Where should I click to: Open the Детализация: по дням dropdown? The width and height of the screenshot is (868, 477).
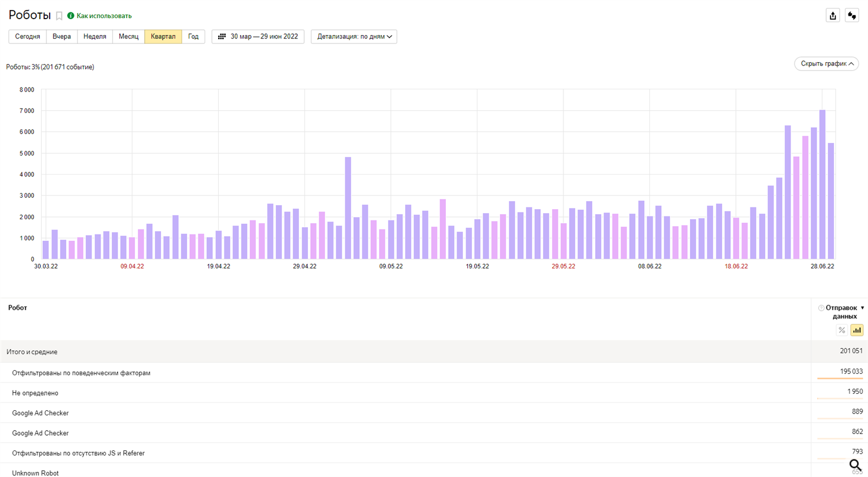pos(354,37)
